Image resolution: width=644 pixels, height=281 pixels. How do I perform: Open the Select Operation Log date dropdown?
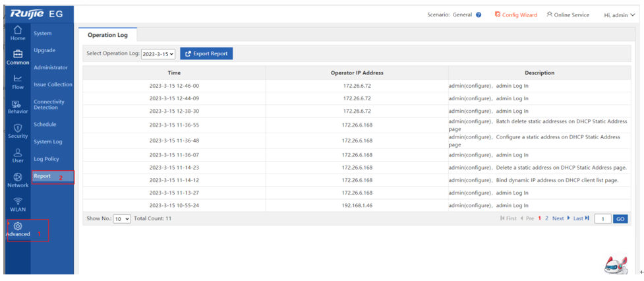tap(158, 54)
